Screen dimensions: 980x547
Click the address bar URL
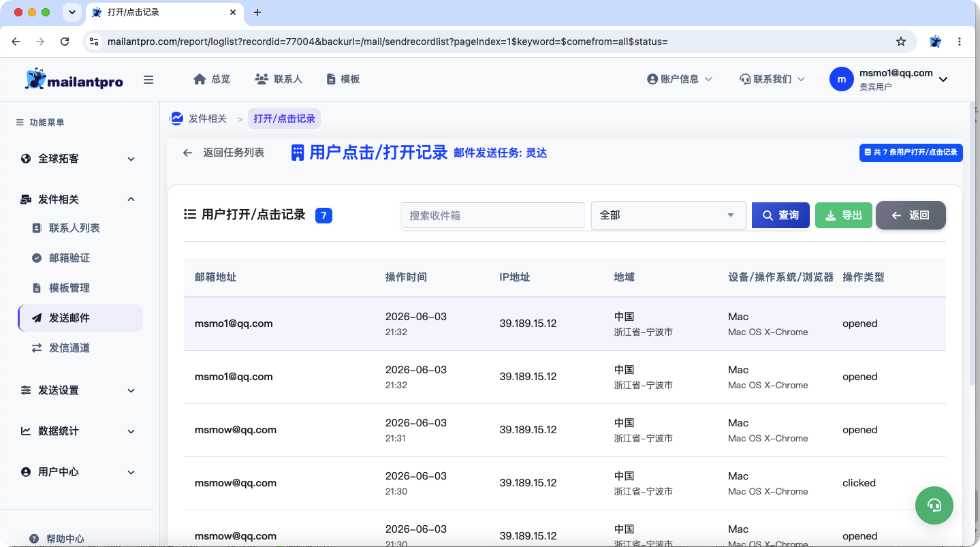click(x=388, y=42)
